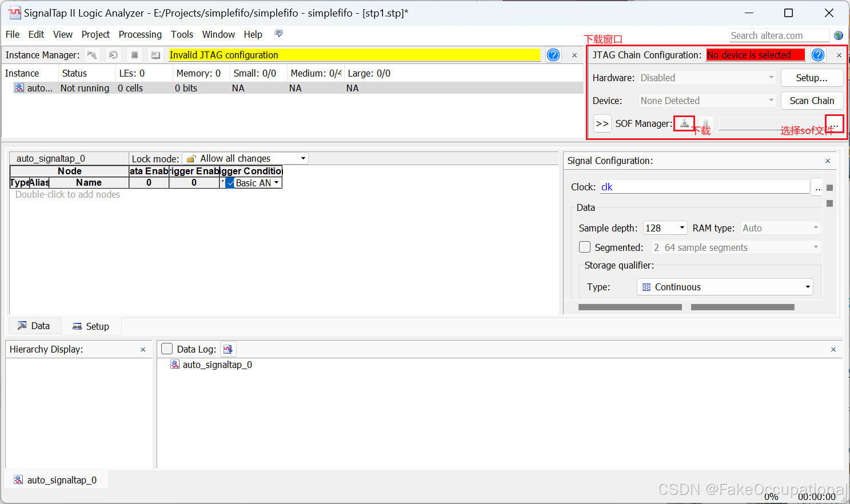Click the Scan Chain button

[812, 101]
